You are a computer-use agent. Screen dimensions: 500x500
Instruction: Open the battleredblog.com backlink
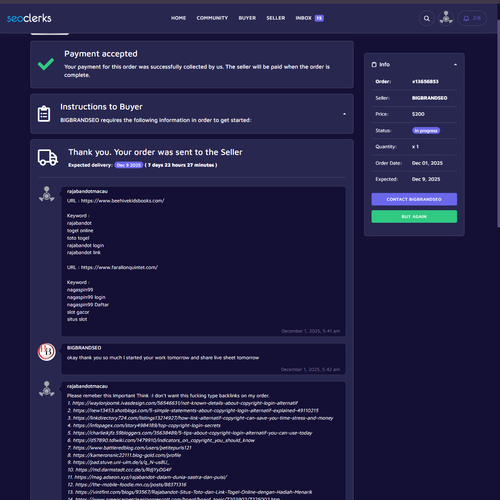(132, 448)
